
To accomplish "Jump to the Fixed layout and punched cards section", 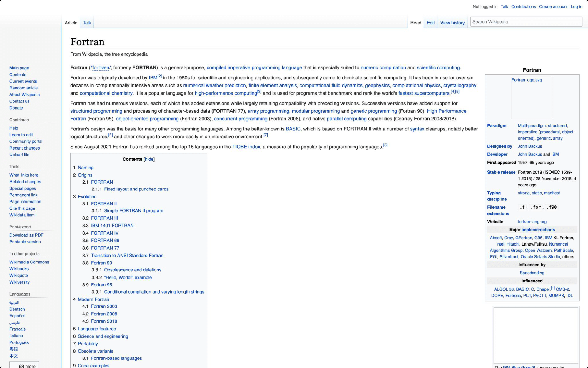I will pos(136,189).
